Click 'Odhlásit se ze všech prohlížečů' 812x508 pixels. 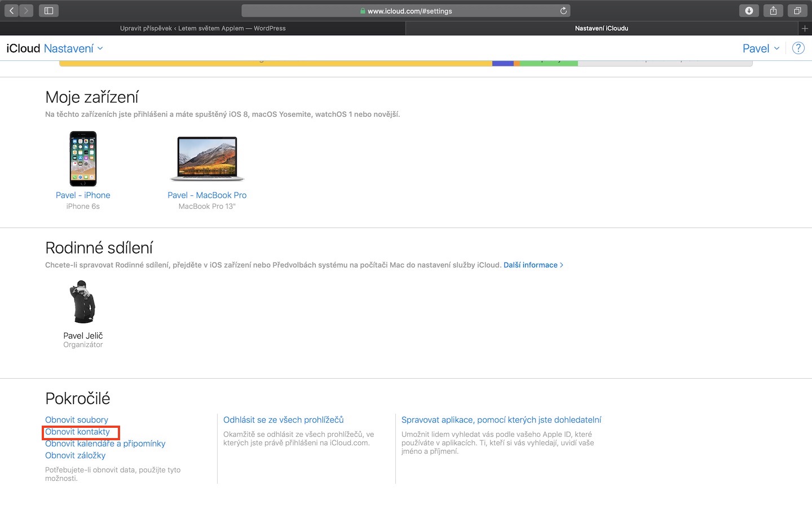(x=284, y=420)
